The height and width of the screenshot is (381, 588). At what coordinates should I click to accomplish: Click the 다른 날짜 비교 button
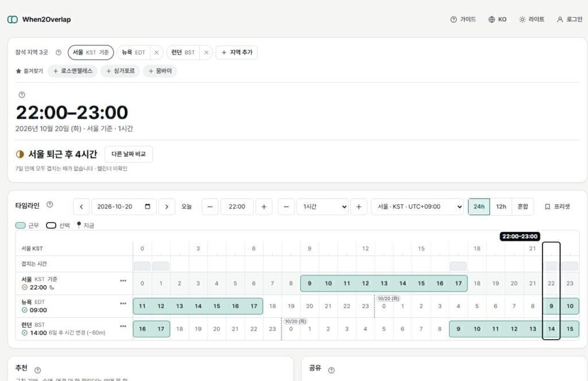coord(129,154)
